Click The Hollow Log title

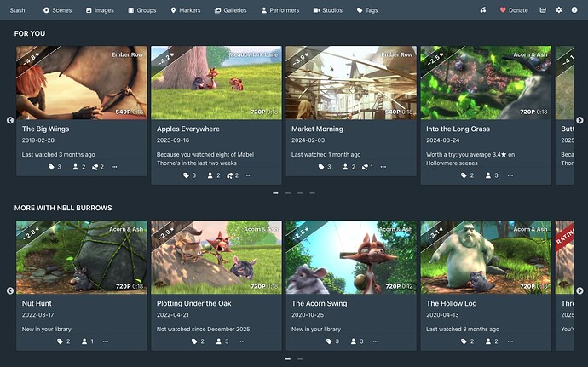pyautogui.click(x=451, y=303)
